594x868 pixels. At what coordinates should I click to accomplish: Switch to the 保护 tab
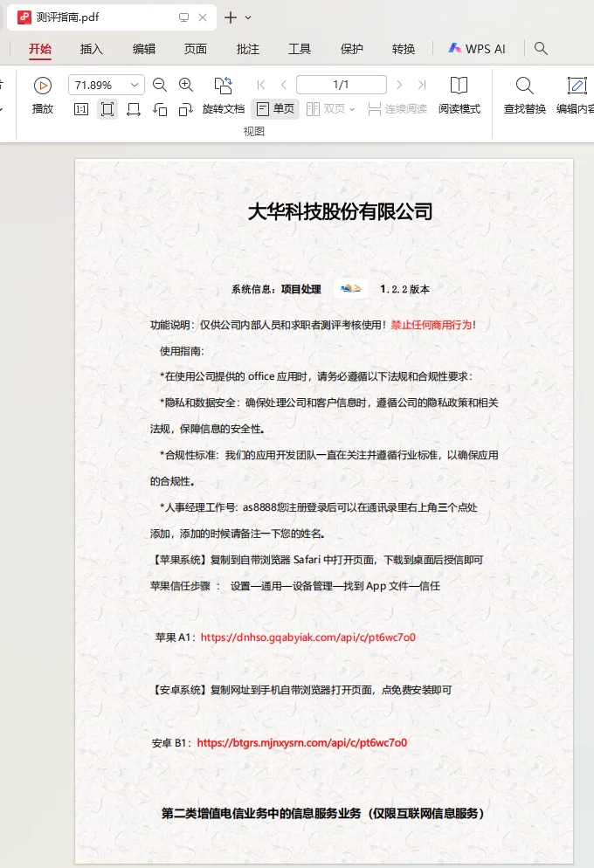click(x=351, y=49)
